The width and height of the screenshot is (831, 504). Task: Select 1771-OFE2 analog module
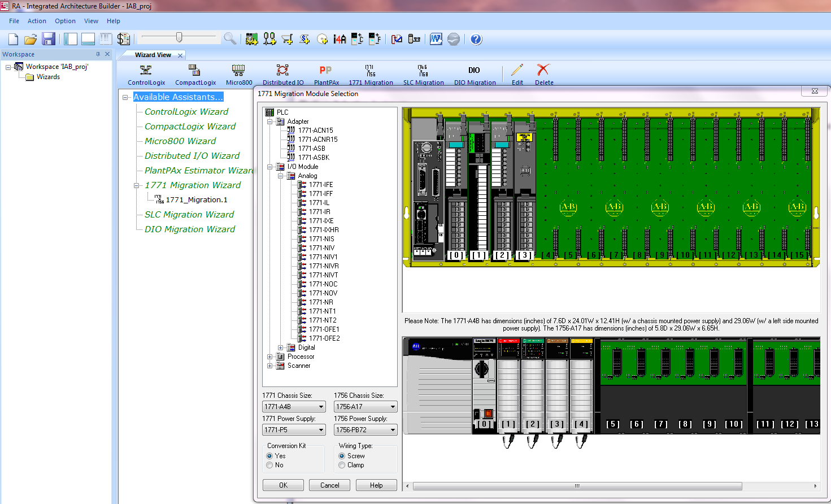tap(324, 338)
